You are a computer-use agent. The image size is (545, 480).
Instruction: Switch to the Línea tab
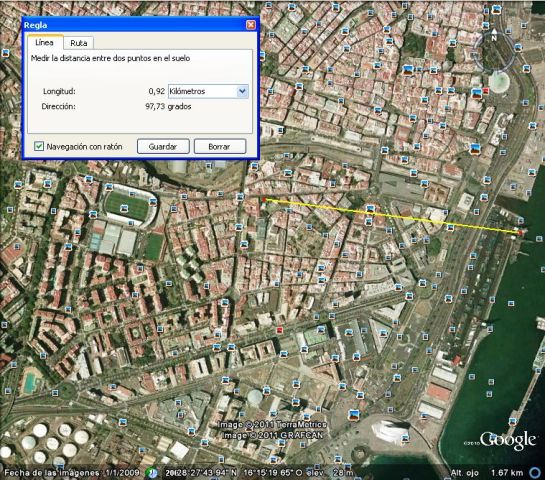coord(45,43)
